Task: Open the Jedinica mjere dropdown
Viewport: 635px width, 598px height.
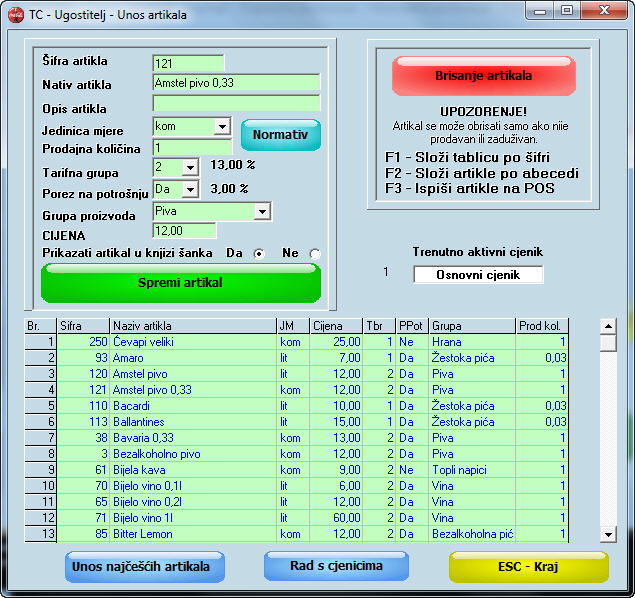Action: (222, 127)
